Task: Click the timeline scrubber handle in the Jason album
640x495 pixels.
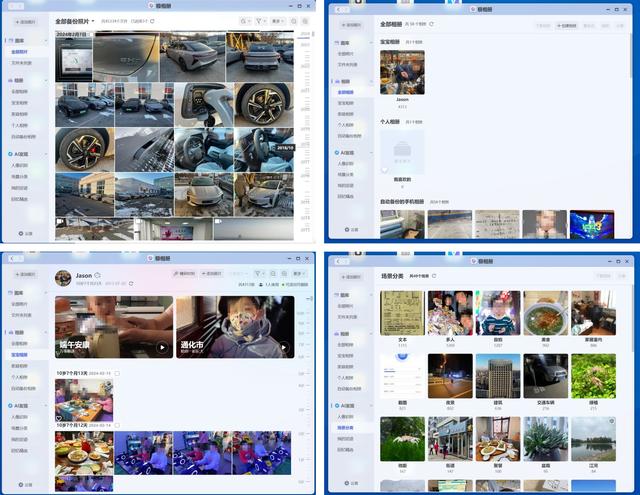Action: coord(310,299)
